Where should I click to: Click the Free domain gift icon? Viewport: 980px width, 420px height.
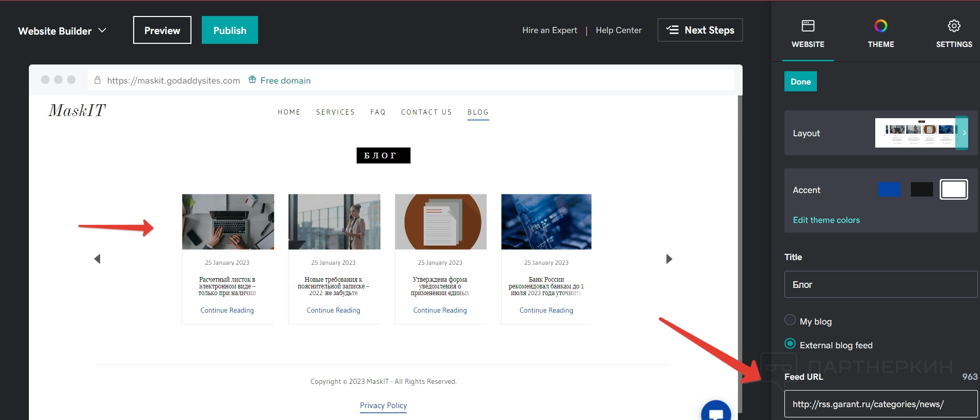252,80
